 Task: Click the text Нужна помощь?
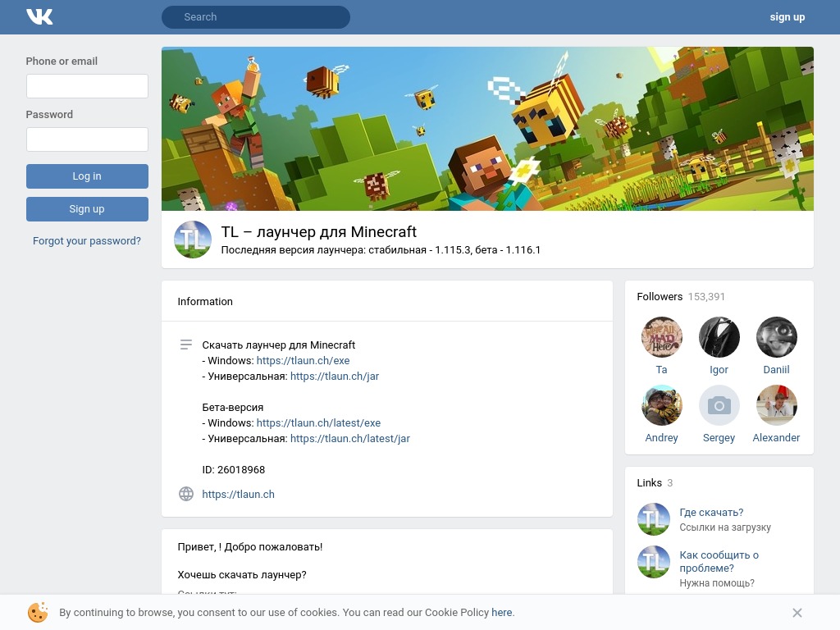coord(717,583)
